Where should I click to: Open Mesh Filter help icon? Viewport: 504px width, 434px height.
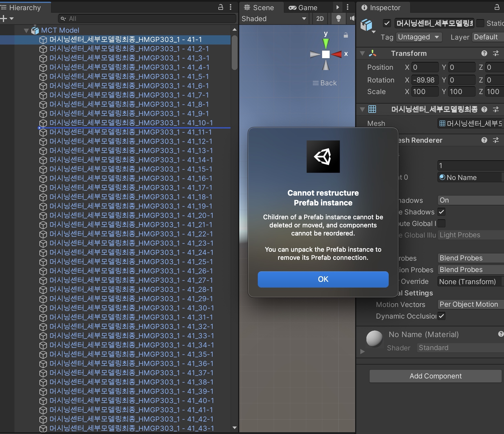tap(484, 109)
